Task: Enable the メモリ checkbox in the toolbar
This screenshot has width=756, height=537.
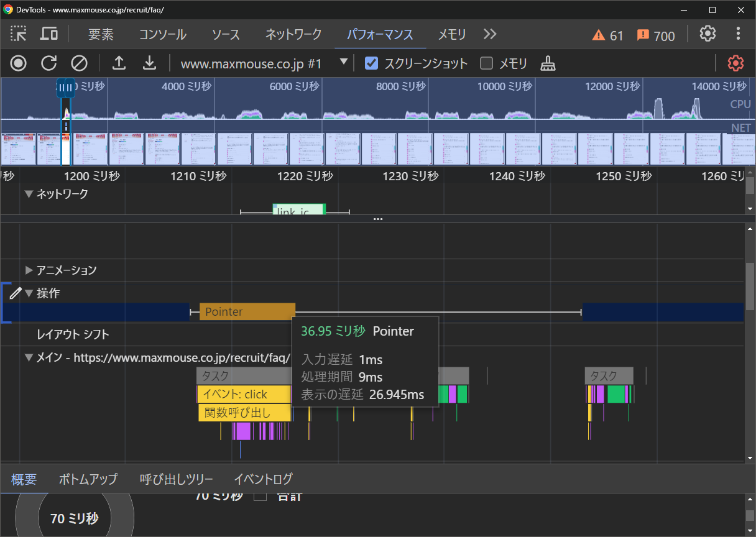Action: click(487, 63)
